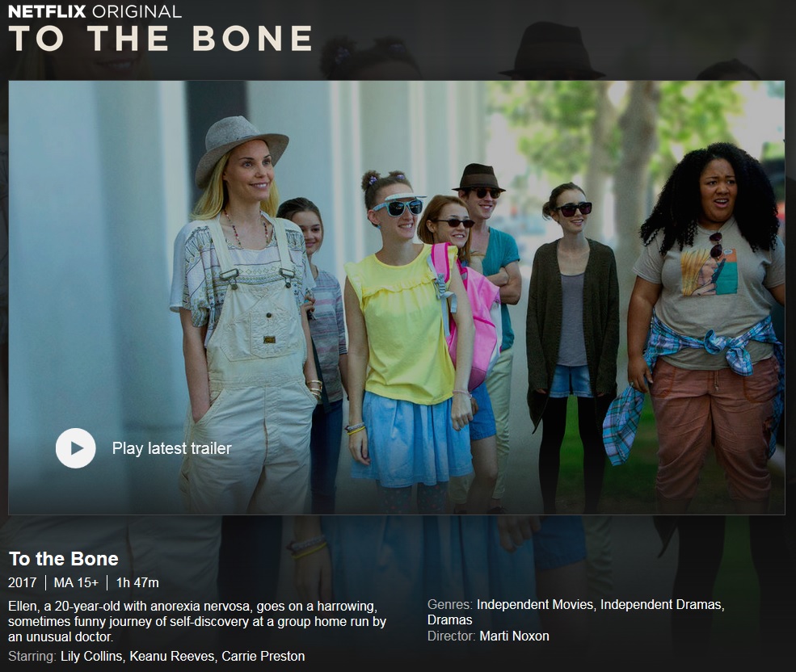Viewport: 796px width, 672px height.
Task: Click the 2017 release year
Action: [23, 582]
